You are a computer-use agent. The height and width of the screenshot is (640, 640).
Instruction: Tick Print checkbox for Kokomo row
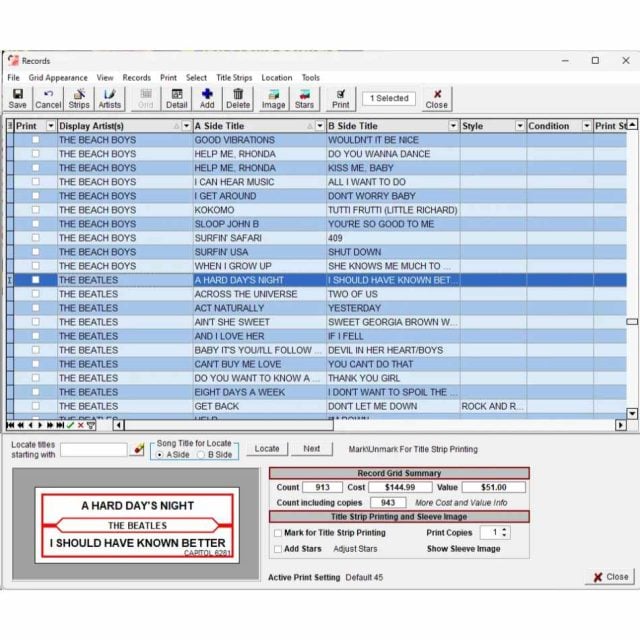click(x=36, y=210)
